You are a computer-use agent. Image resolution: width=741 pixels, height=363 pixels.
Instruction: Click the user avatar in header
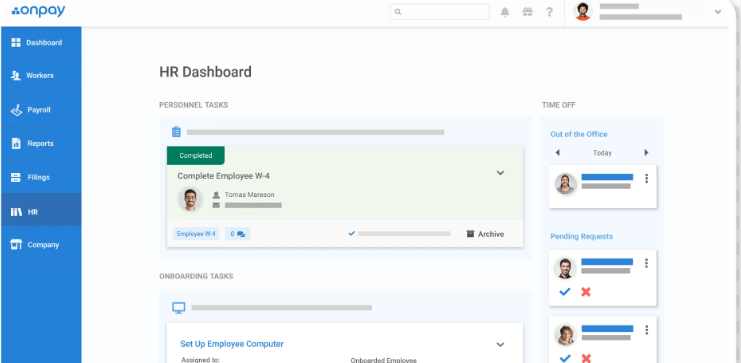pos(583,11)
